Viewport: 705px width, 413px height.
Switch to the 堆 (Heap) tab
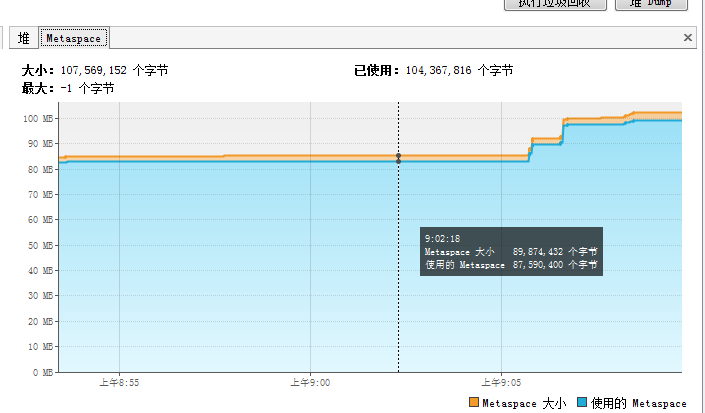point(23,38)
